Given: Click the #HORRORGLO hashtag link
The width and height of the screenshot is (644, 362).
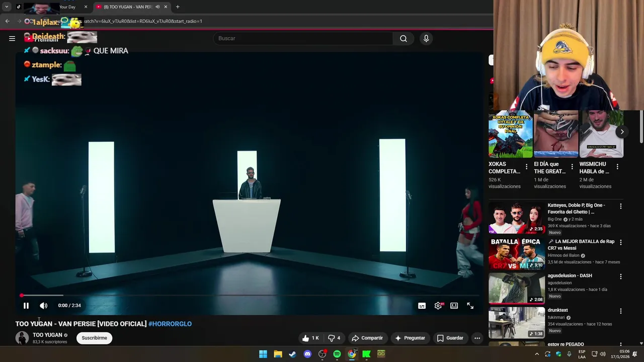Looking at the screenshot, I should 170,324.
